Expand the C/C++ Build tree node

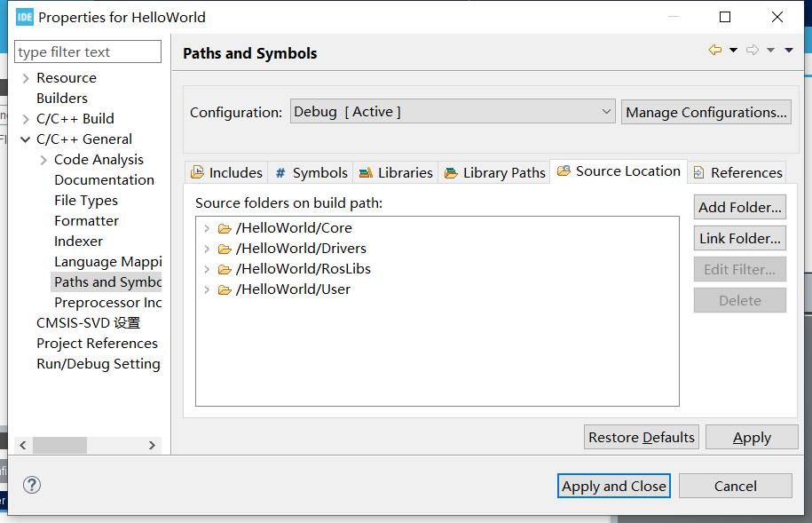coord(26,119)
